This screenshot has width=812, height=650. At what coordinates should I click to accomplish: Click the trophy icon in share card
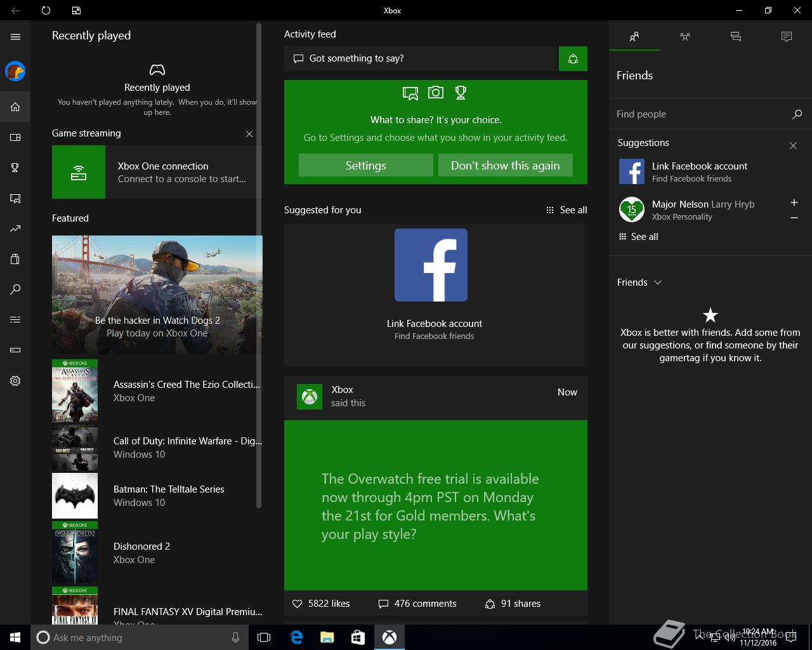[461, 93]
